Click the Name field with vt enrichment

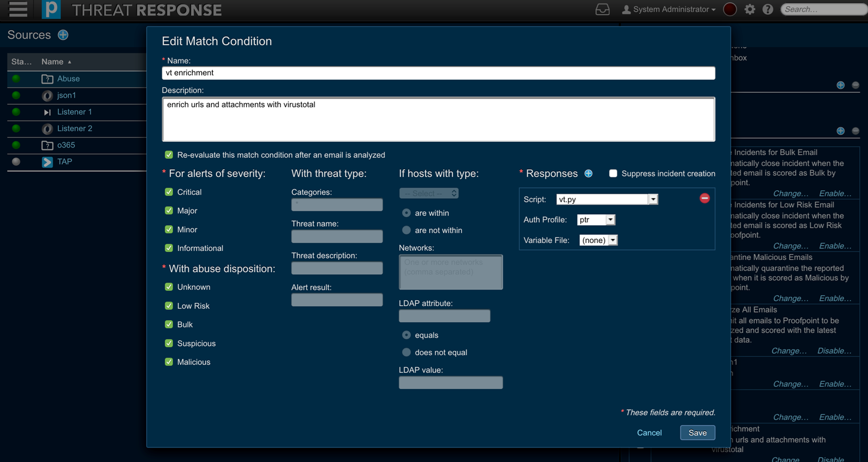click(438, 73)
